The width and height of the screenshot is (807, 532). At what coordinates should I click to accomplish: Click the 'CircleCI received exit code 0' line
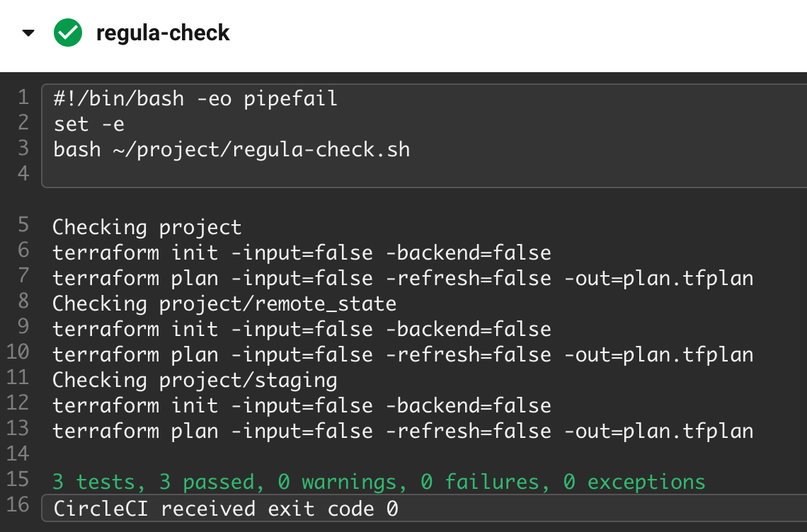coord(225,509)
